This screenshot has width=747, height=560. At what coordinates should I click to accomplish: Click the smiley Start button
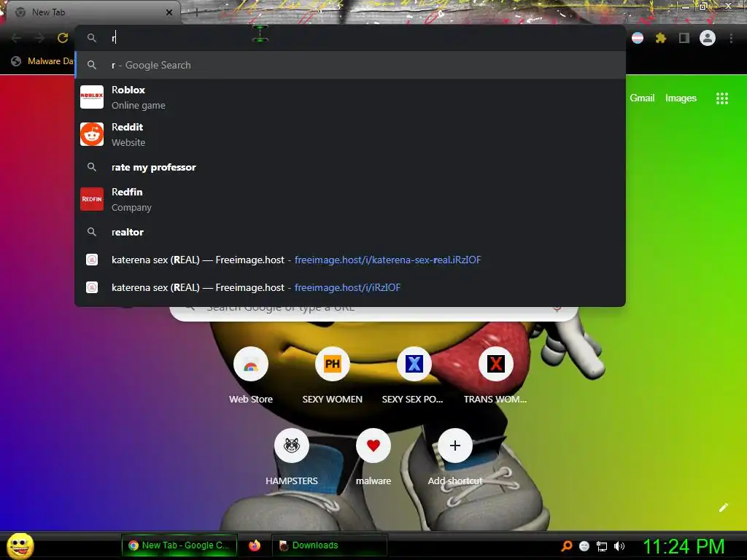point(20,545)
